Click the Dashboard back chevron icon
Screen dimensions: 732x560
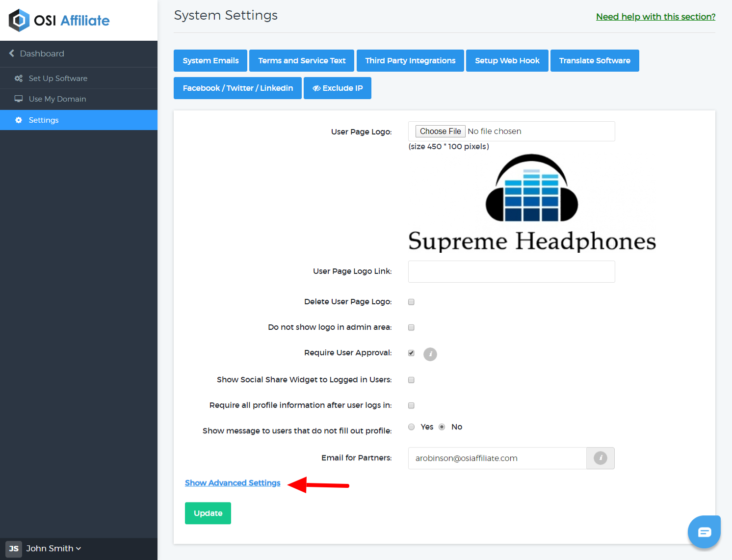point(11,53)
